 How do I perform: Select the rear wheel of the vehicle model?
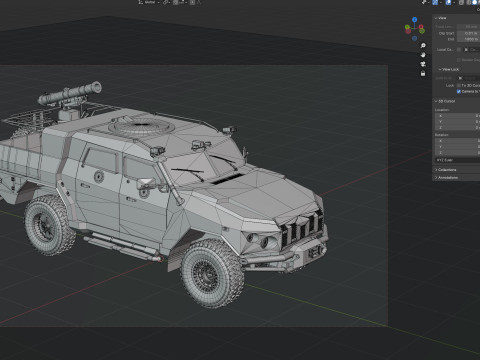pos(49,226)
